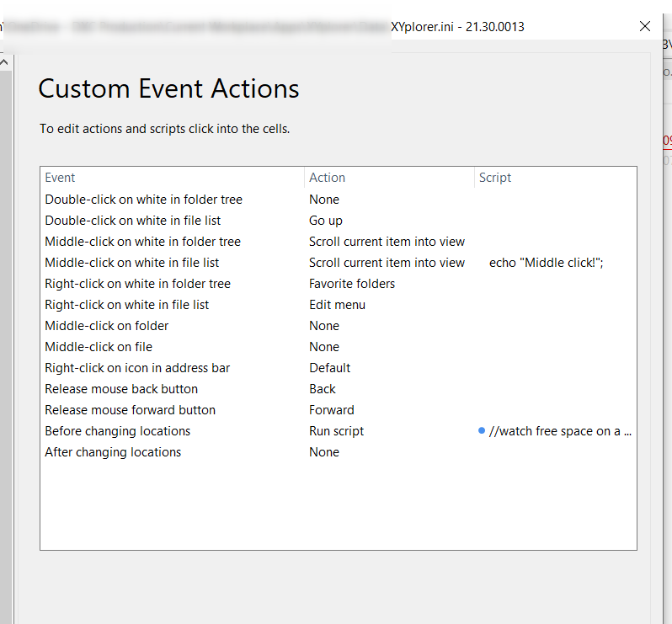Click the scroll up arrow on the left panel

tap(4, 63)
